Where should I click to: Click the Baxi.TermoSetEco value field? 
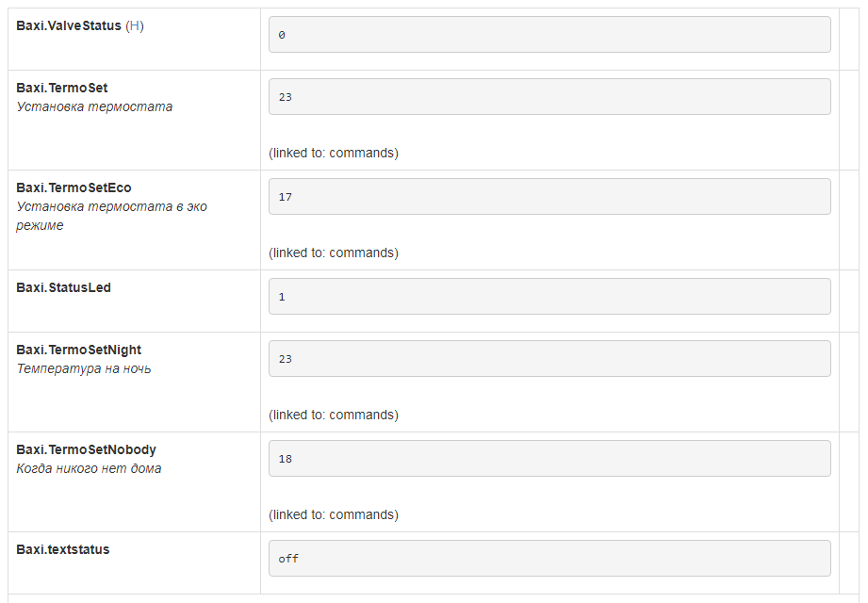click(549, 197)
